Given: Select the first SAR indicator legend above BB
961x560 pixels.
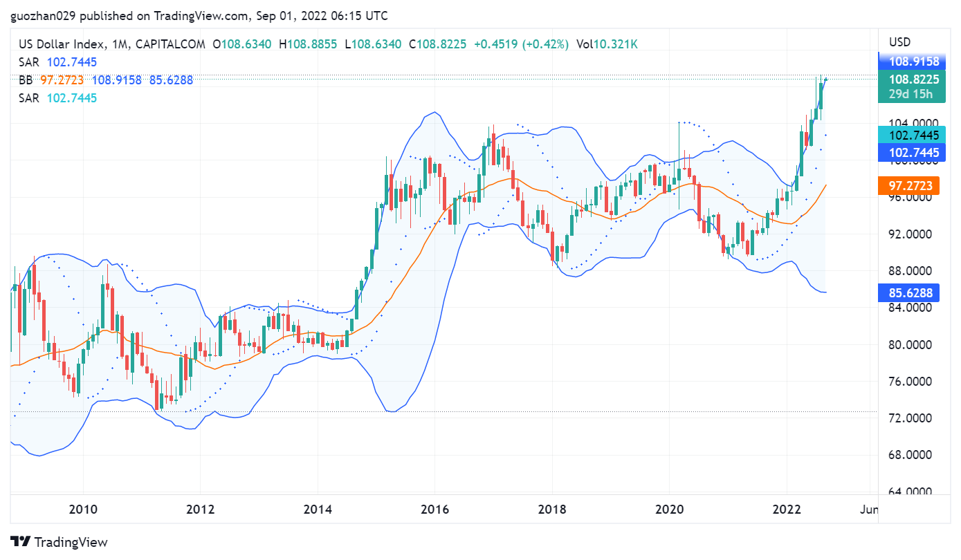Looking at the screenshot, I should click(28, 62).
